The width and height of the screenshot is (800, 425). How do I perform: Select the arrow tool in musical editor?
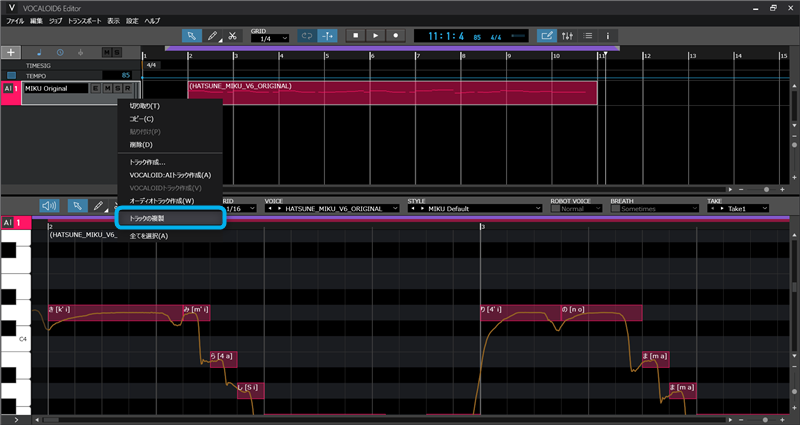click(x=78, y=206)
